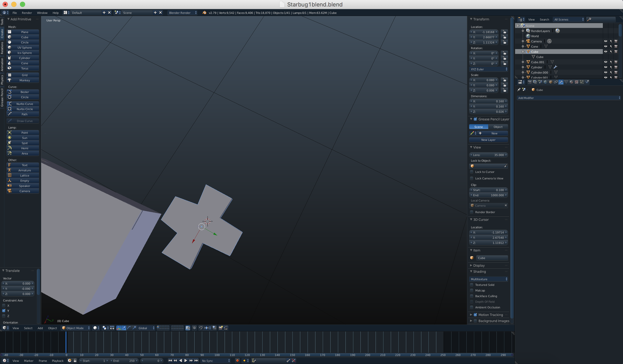Viewport: 623px width, 364px height.
Task: Click the Lens value slider field
Action: click(488, 155)
